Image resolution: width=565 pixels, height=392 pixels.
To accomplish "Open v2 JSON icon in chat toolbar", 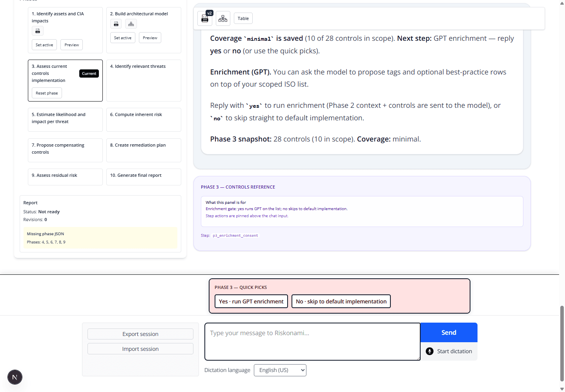I will (205, 18).
